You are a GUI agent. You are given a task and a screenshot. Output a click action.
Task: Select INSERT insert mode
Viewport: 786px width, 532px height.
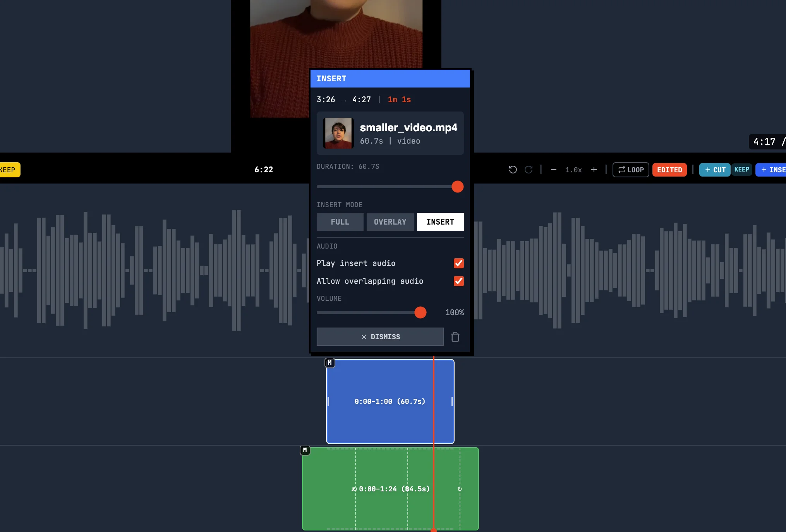[x=440, y=222]
